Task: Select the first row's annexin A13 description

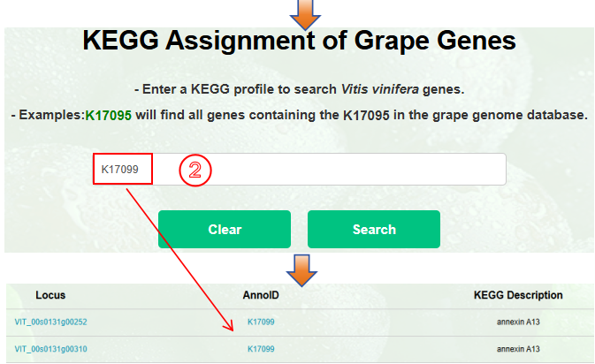Action: (518, 322)
